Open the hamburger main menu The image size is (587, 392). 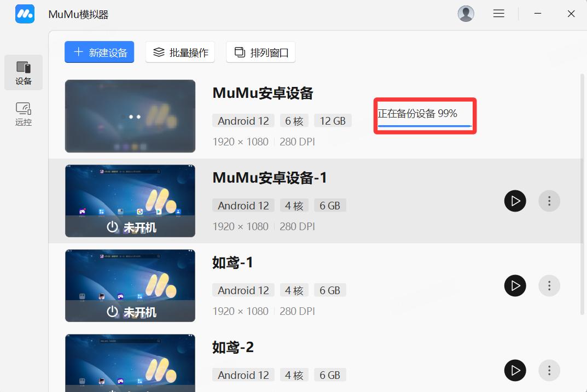tap(499, 14)
